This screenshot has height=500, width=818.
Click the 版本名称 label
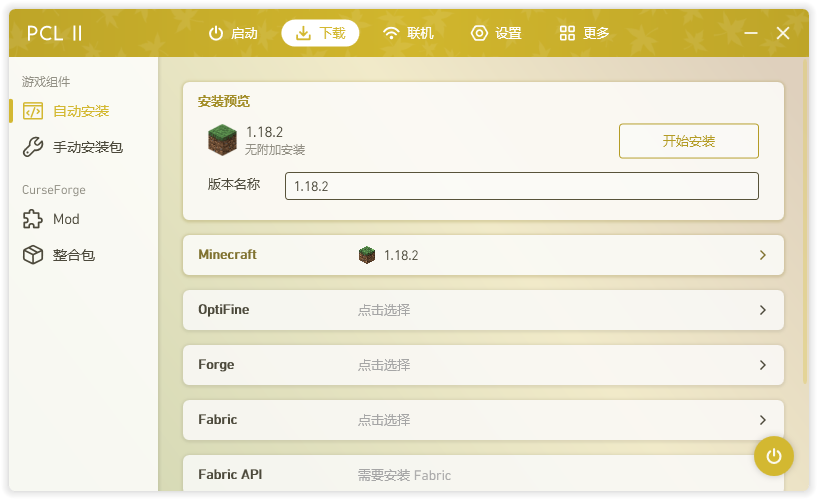[x=234, y=184]
